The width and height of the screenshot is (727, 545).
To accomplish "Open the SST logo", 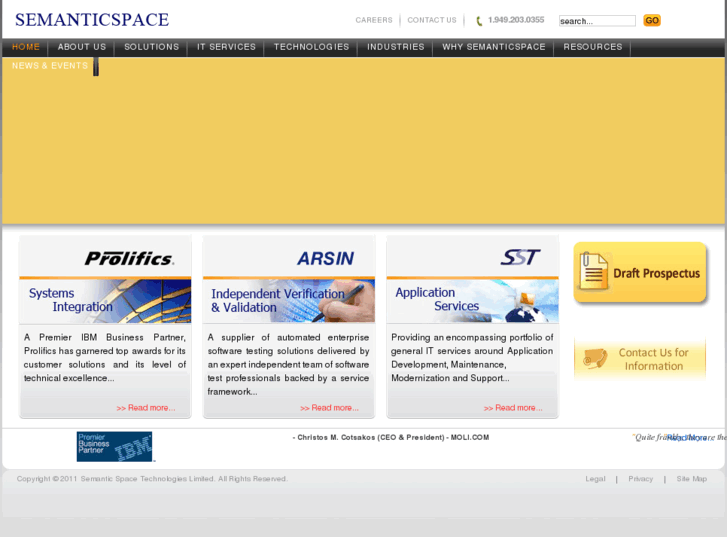I will pyautogui.click(x=520, y=257).
